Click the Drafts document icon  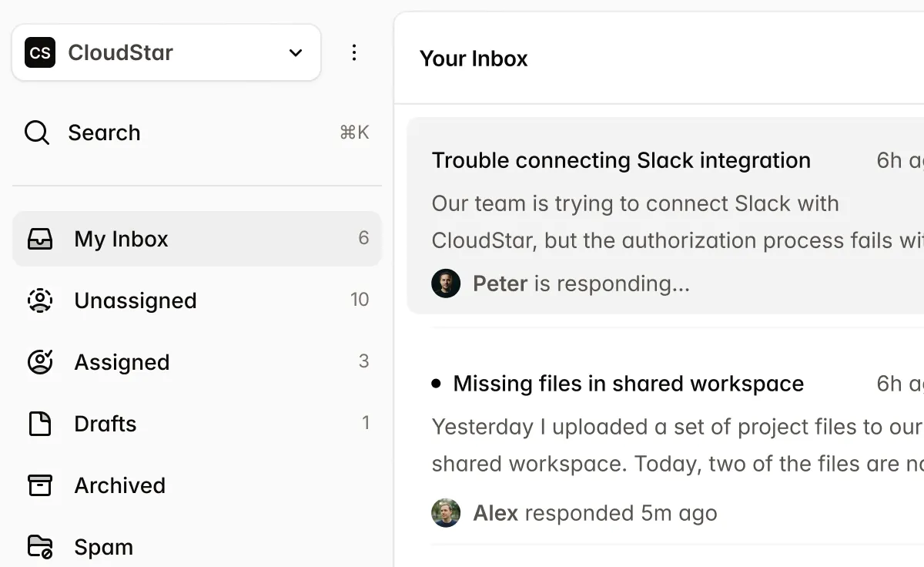point(40,424)
